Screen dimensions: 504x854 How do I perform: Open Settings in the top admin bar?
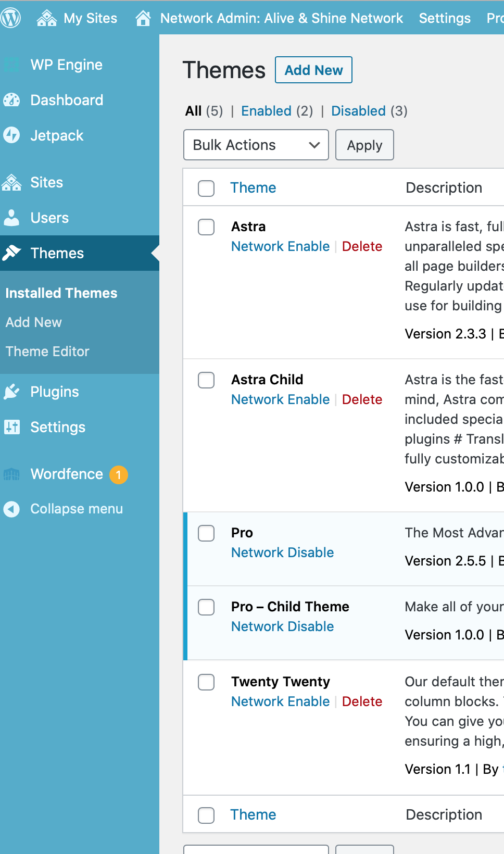coord(445,18)
